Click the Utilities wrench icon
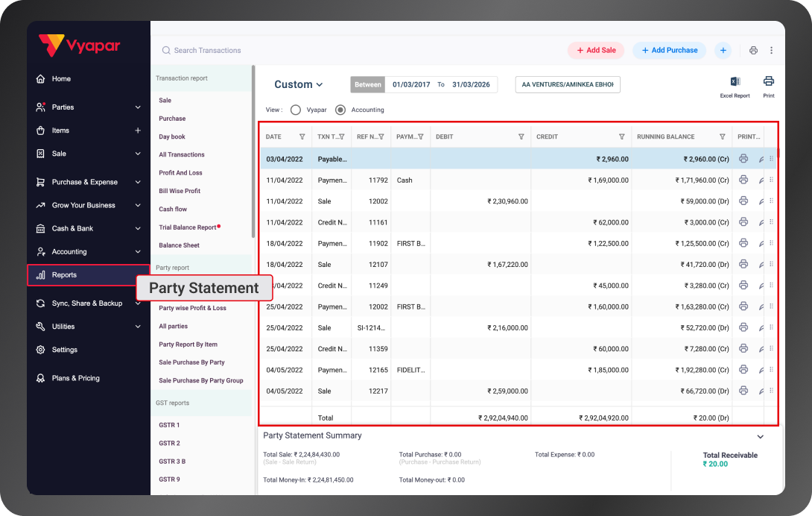Viewport: 812px width, 516px height. (x=40, y=327)
